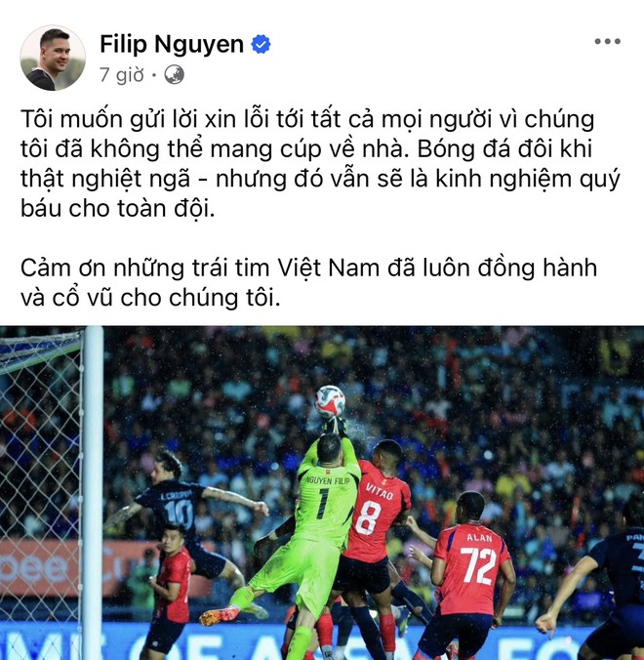Image resolution: width=644 pixels, height=660 pixels.
Task: Open Filip Nguyen's profile picture
Action: (53, 58)
